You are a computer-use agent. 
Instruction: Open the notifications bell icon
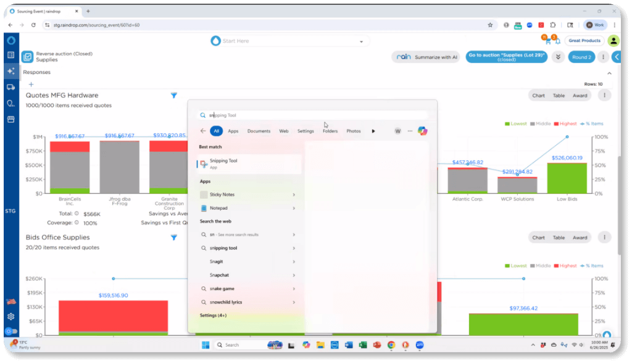pyautogui.click(x=557, y=41)
